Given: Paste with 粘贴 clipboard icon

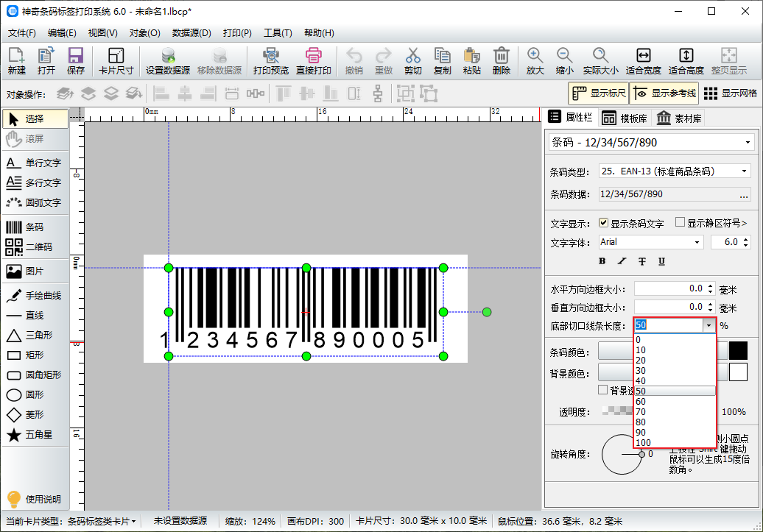Looking at the screenshot, I should pos(471,61).
